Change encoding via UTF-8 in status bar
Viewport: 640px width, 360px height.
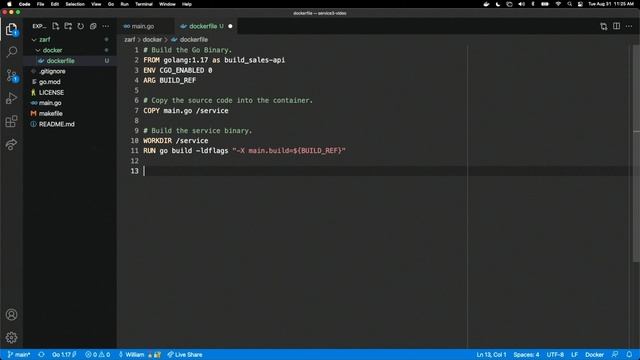555,355
